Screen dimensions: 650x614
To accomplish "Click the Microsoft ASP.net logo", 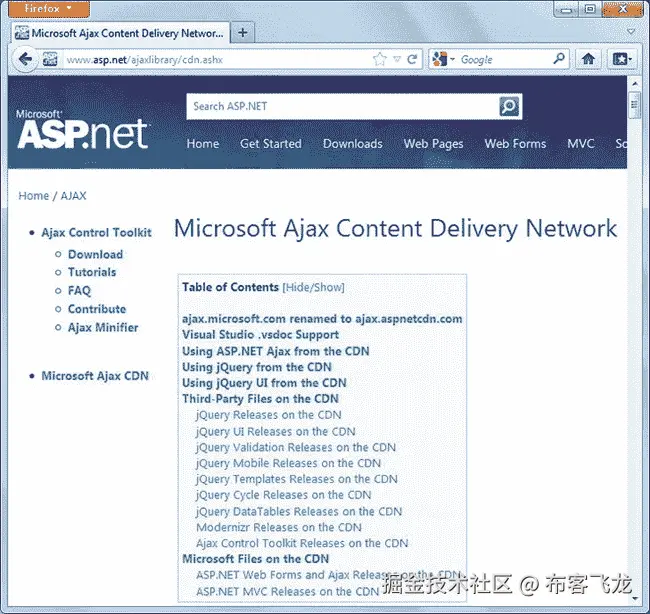I will 82,129.
